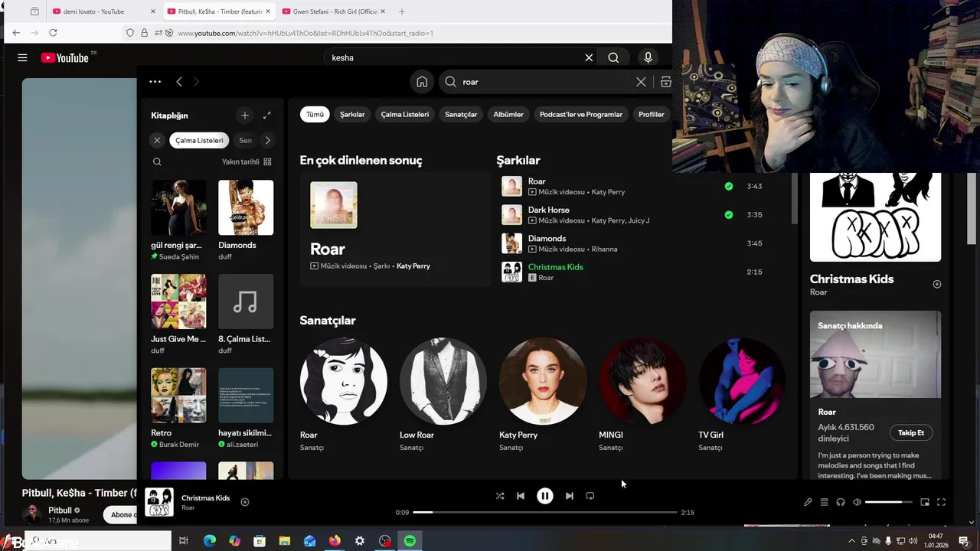Viewport: 980px width, 551px height.
Task: Open the Just Give Me playlist
Action: [178, 315]
